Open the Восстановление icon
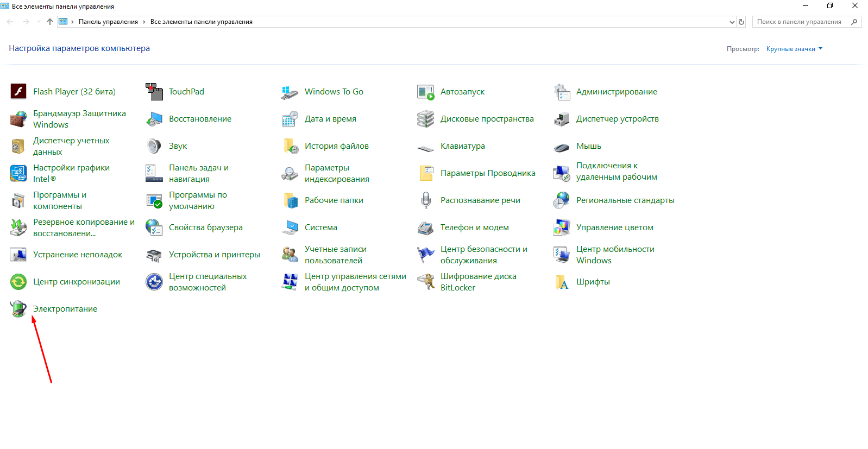Viewport: 868px width, 449px height. pos(154,119)
